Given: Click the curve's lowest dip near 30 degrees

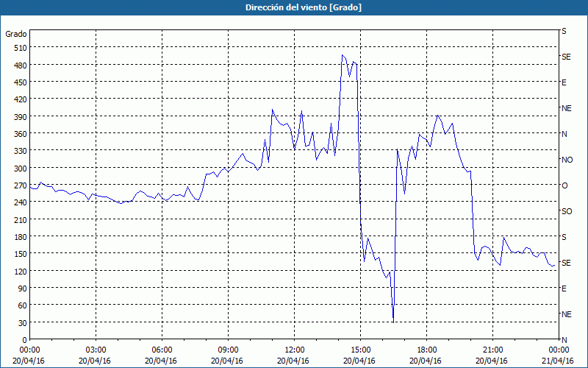Looking at the screenshot, I should [393, 322].
